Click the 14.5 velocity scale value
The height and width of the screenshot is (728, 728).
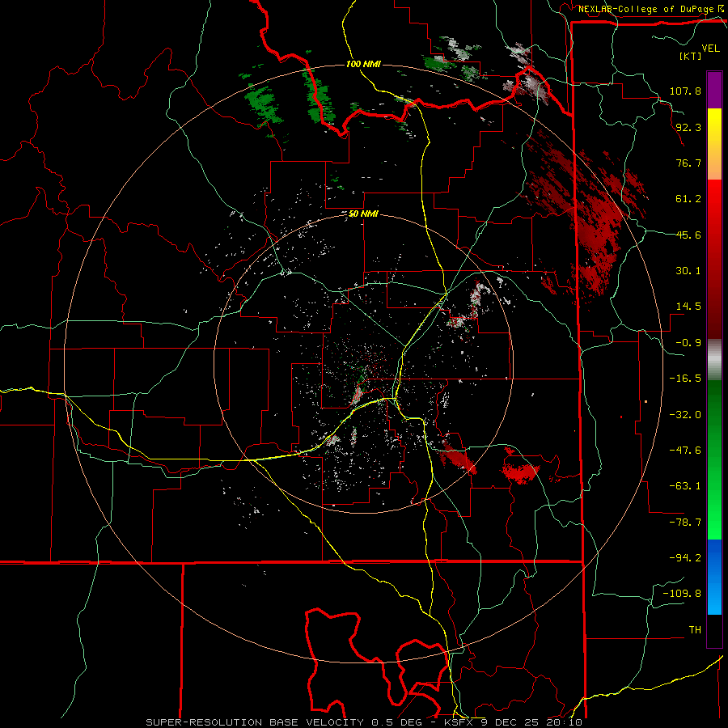pyautogui.click(x=688, y=307)
